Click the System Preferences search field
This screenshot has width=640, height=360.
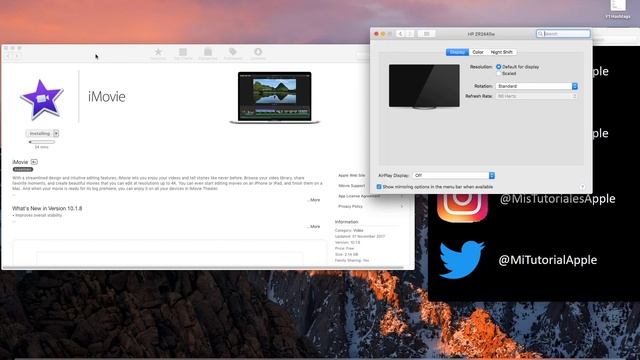[x=563, y=33]
